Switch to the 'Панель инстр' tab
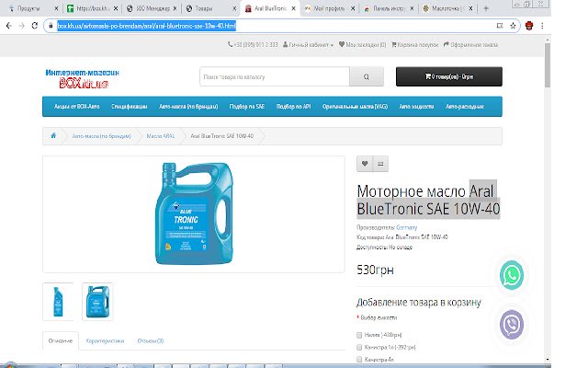Viewport: 588px width, 368px height. [x=389, y=8]
